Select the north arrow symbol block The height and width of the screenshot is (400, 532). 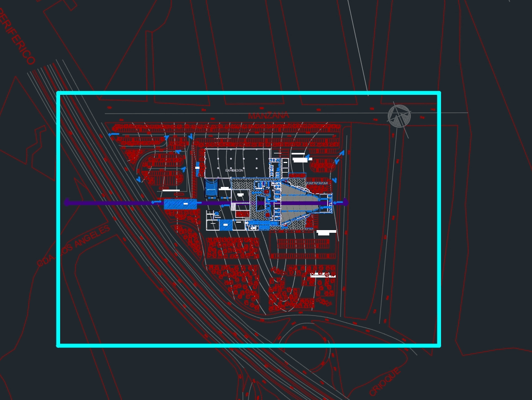point(399,115)
